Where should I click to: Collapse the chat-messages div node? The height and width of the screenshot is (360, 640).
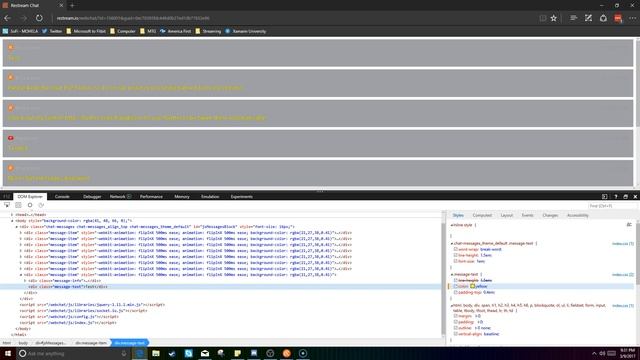[x=16, y=227]
